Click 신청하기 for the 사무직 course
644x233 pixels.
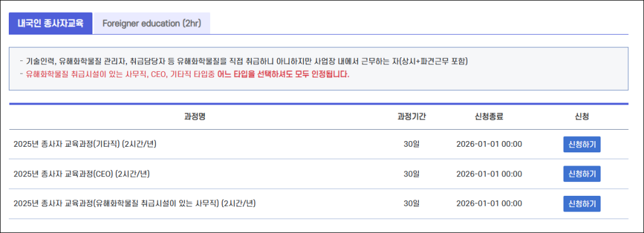point(582,204)
